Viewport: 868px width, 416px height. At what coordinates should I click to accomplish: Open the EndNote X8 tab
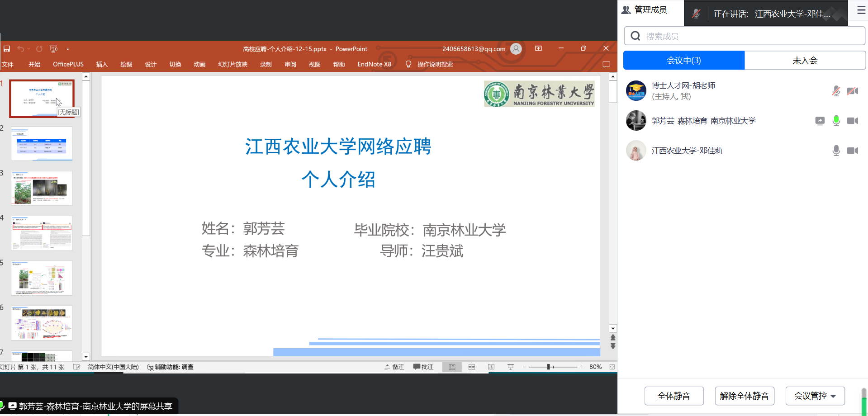pyautogui.click(x=374, y=64)
